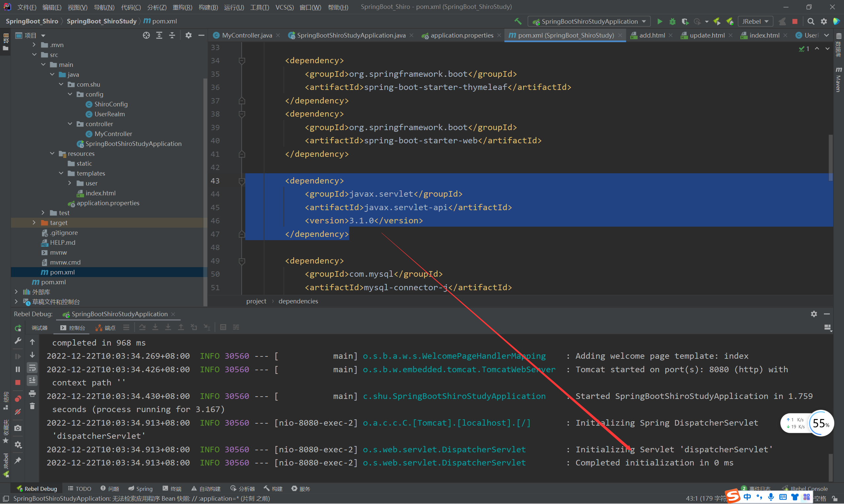Toggle scroll to end of console
844x504 pixels.
click(32, 380)
